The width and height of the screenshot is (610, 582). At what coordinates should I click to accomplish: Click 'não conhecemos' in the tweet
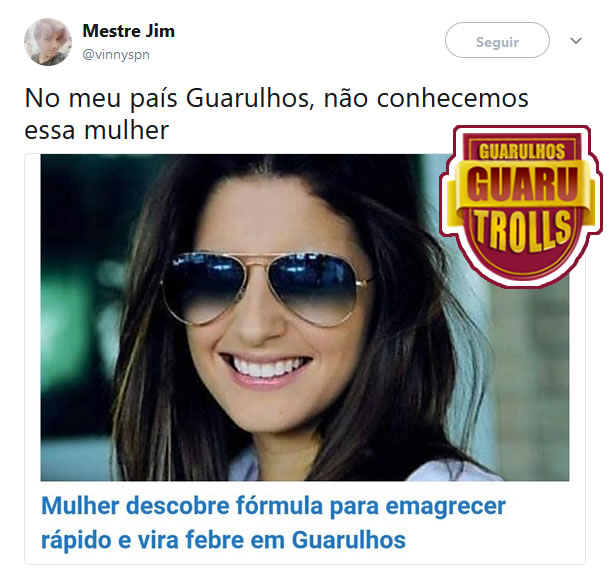tap(426, 98)
